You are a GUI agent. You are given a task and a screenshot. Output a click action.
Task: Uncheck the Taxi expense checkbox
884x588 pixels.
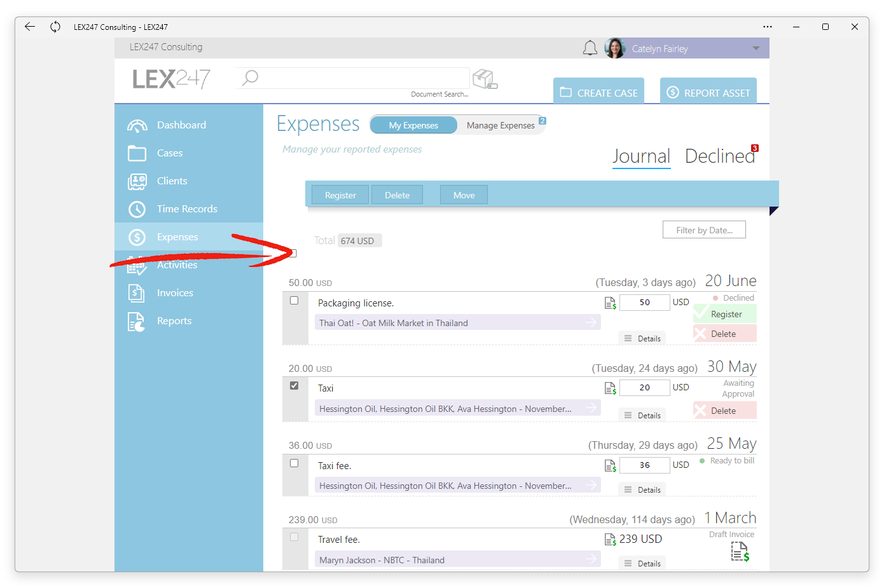(x=294, y=386)
